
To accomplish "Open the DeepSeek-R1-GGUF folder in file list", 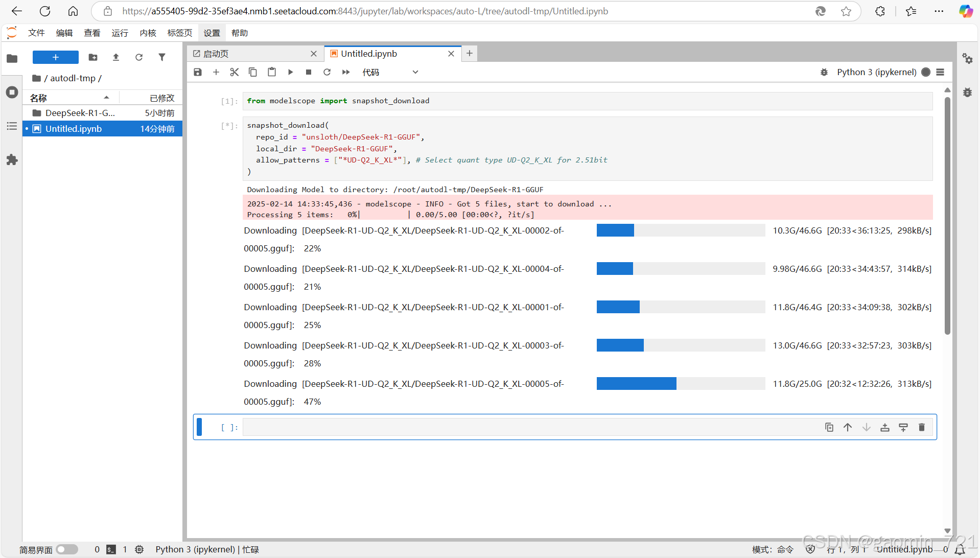I will [102, 113].
